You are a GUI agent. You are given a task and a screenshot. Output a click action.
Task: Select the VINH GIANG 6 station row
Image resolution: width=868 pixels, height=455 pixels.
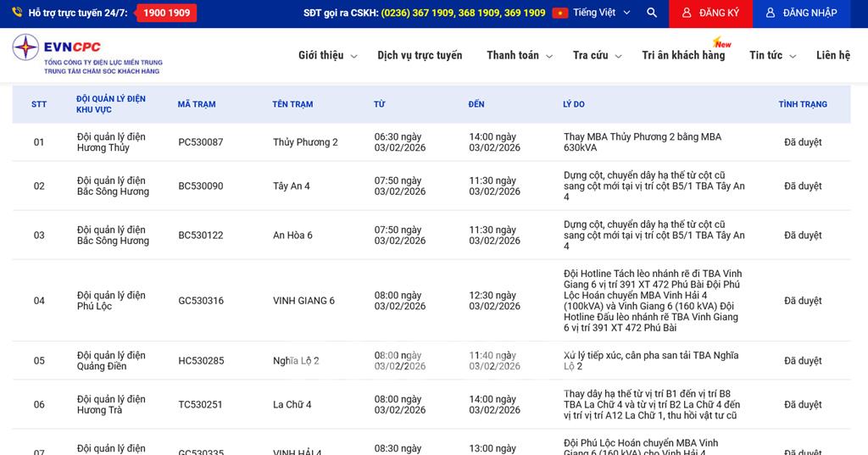tap(303, 301)
